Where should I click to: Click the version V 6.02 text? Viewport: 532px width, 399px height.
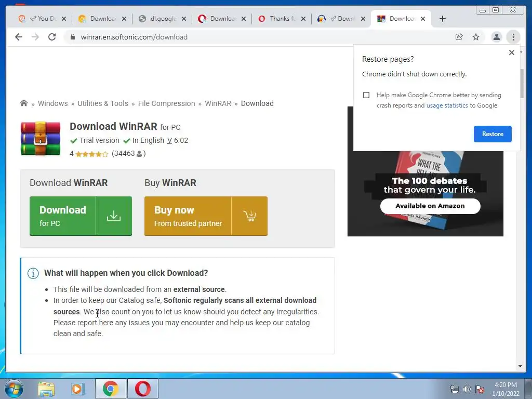(x=178, y=140)
